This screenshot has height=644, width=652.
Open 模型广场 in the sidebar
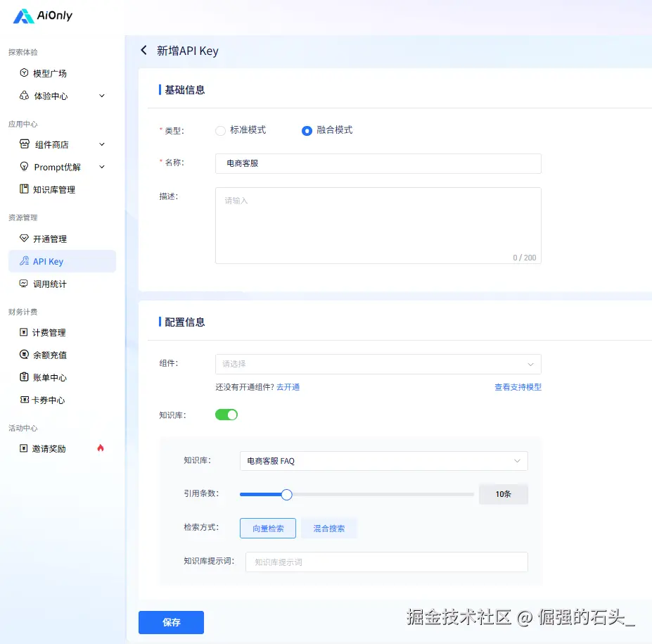(49, 73)
